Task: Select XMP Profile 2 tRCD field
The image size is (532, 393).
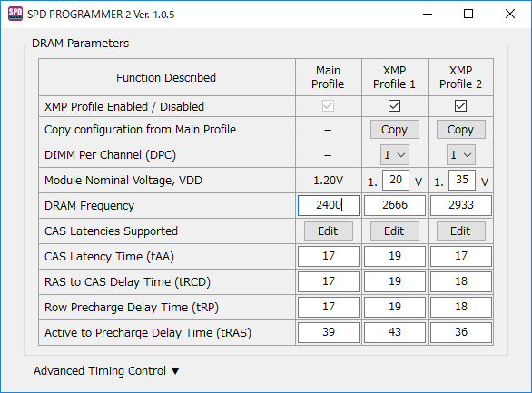Action: (x=461, y=281)
